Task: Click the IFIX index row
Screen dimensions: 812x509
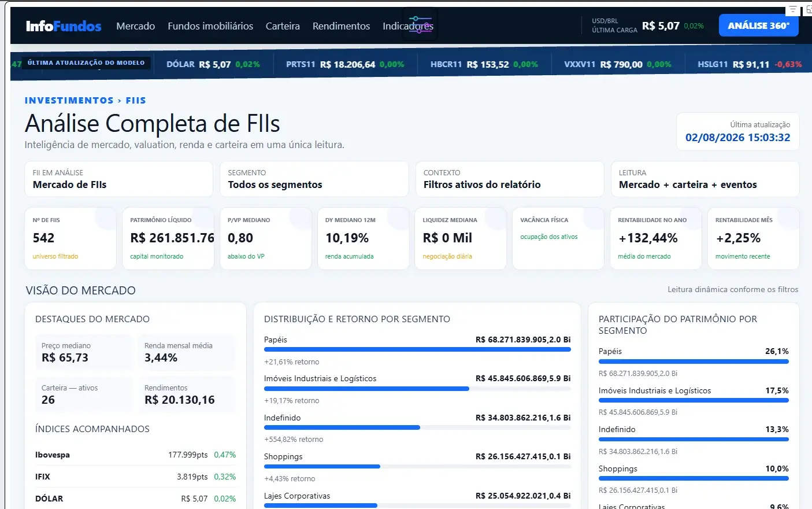Action: tap(135, 477)
